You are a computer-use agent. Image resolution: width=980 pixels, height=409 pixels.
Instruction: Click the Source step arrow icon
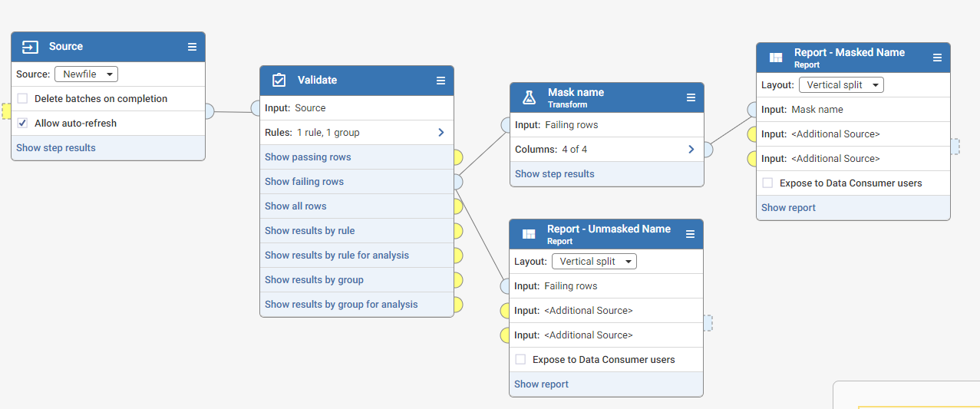pyautogui.click(x=30, y=47)
